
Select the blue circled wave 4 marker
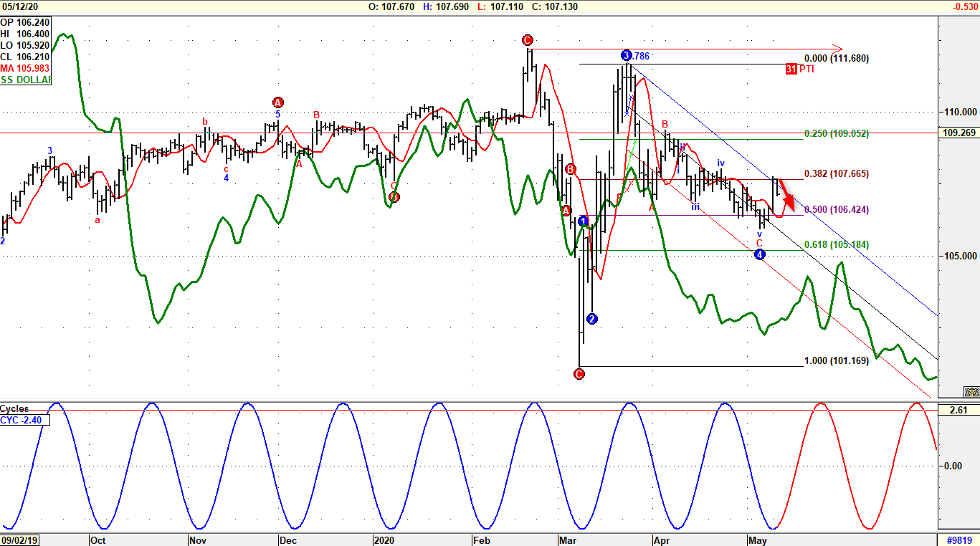[x=760, y=254]
